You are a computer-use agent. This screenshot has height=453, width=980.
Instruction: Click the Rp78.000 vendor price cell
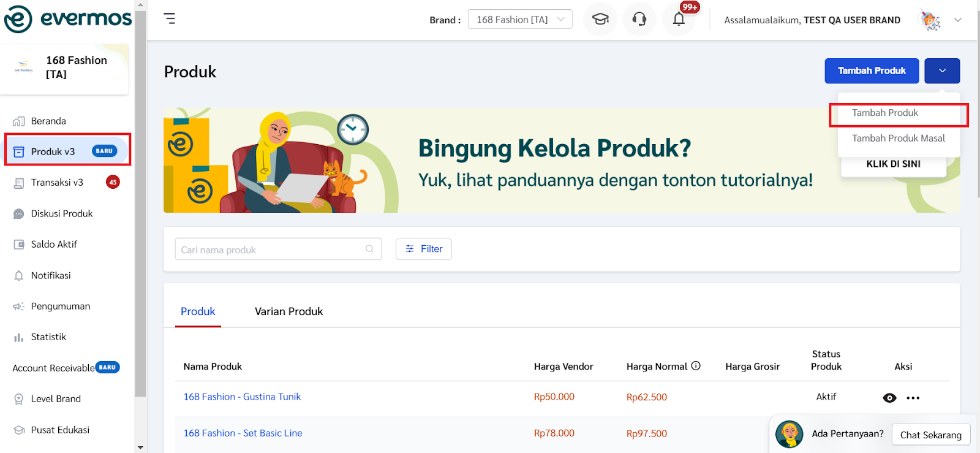coord(554,433)
